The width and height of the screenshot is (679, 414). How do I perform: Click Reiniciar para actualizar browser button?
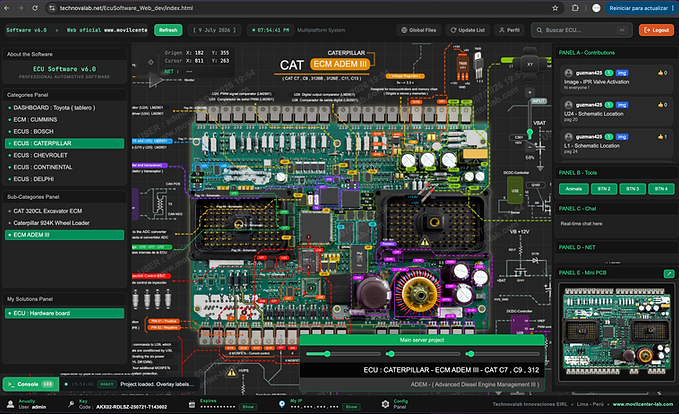(x=640, y=8)
